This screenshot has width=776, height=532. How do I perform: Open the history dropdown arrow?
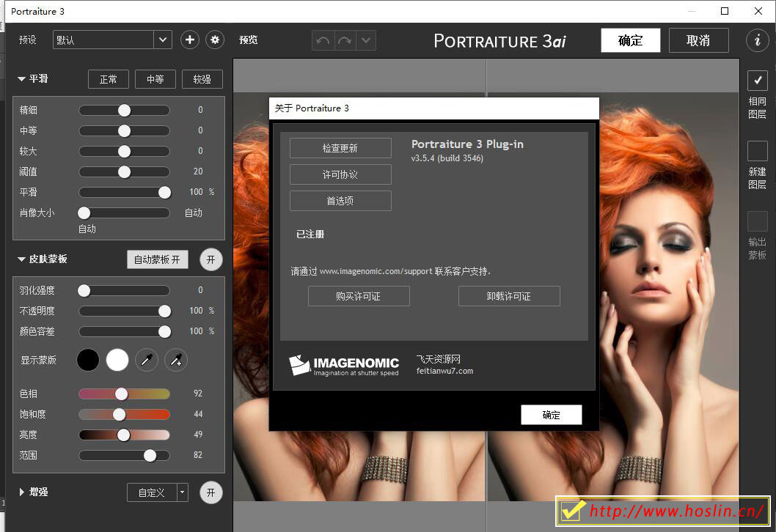coord(366,40)
